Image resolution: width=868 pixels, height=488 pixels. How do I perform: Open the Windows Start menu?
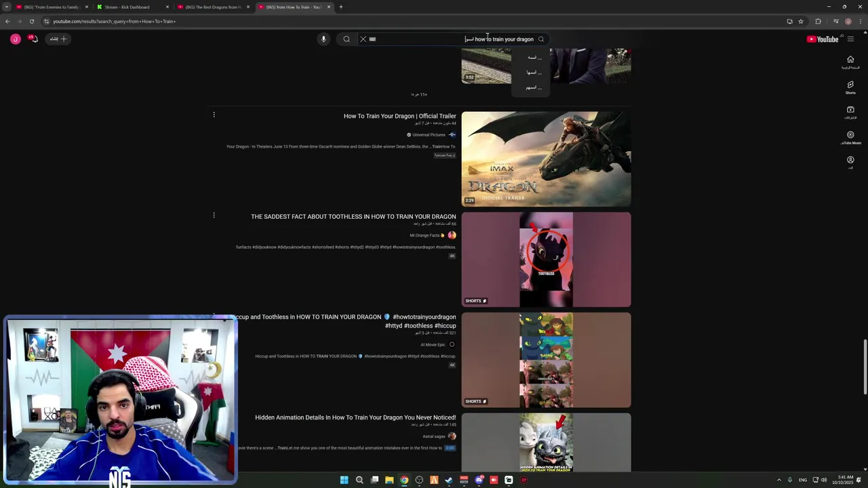pyautogui.click(x=344, y=480)
